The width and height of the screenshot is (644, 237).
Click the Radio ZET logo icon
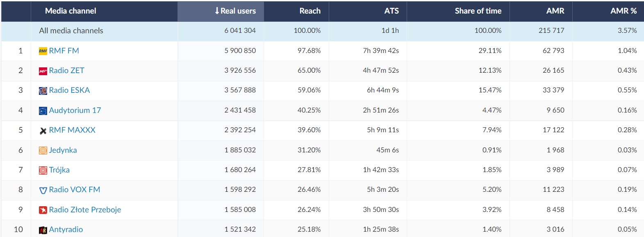click(x=43, y=71)
